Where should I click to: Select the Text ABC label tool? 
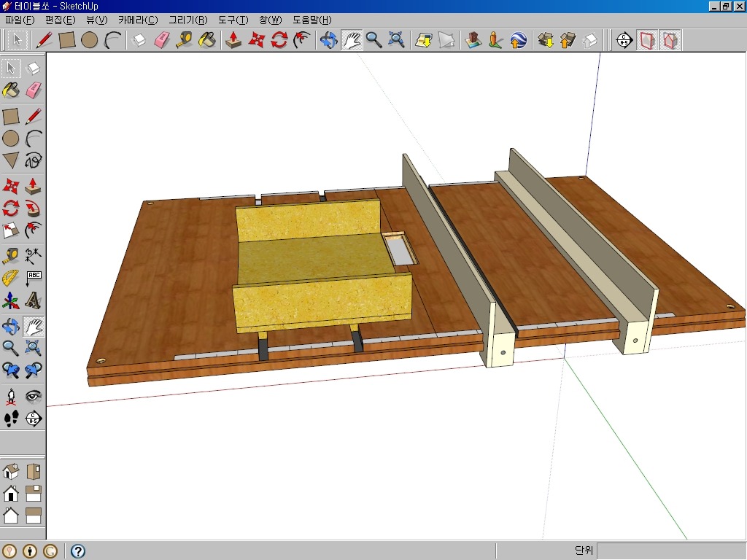click(33, 278)
